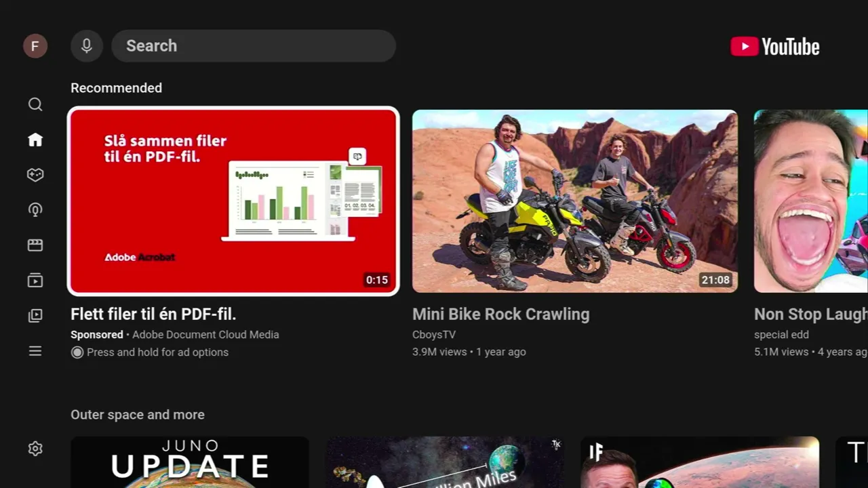
Task: Click the 'Sponsored' label
Action: click(97, 335)
